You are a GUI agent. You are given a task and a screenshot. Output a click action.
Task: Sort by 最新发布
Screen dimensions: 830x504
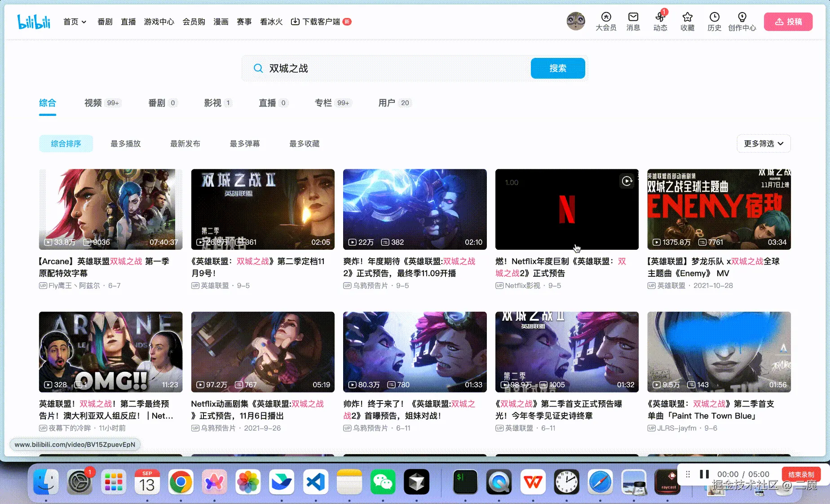tap(185, 143)
